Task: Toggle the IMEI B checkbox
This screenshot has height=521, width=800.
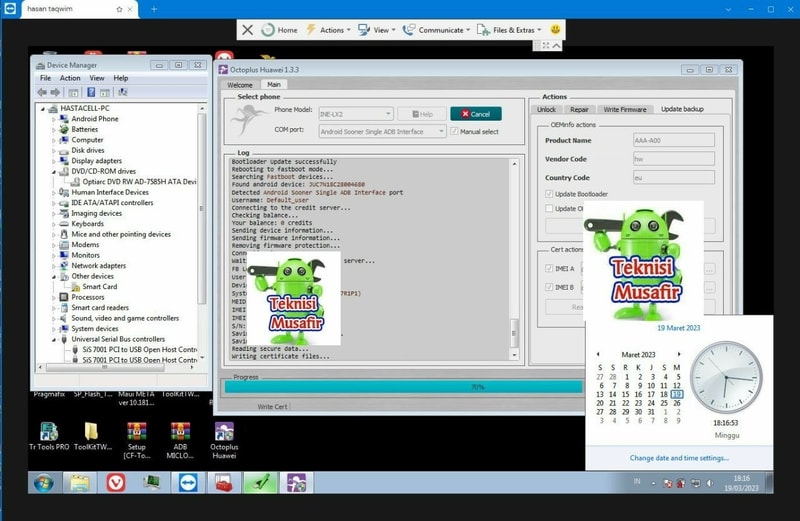Action: point(549,287)
